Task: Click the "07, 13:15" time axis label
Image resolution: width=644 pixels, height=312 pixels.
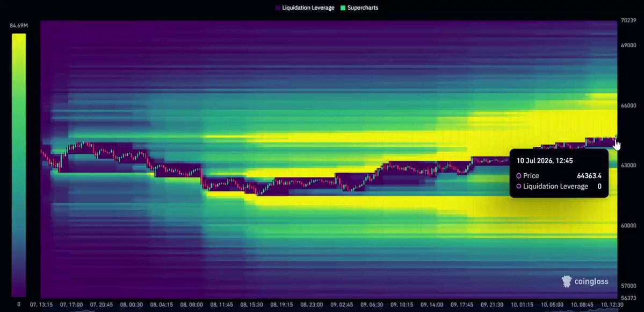Action: point(41,305)
